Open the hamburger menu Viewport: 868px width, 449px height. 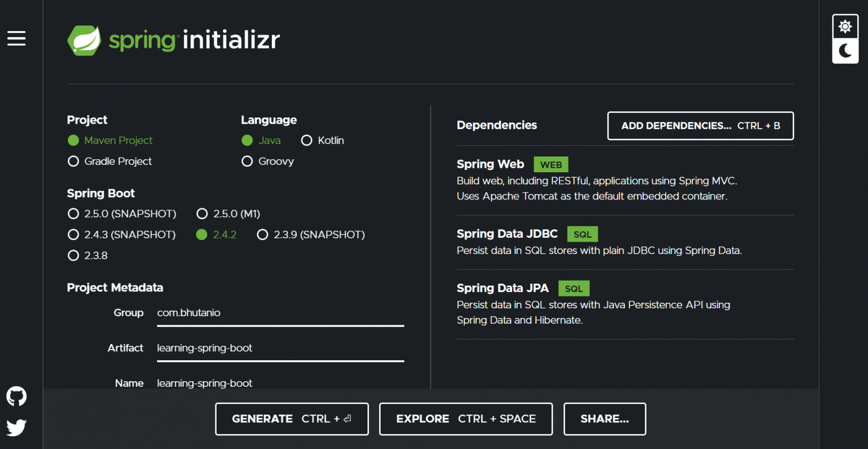[x=16, y=38]
